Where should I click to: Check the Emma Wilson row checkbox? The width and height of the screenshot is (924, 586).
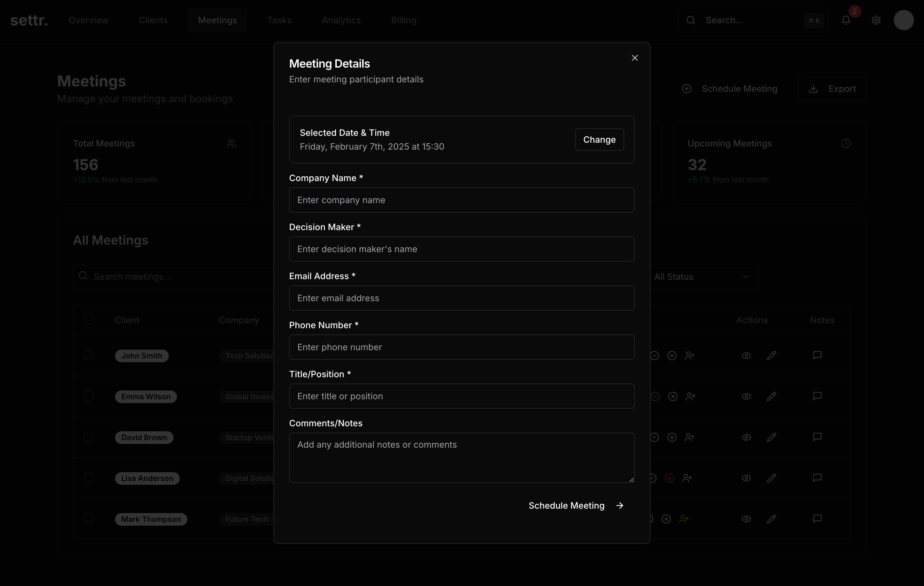[x=89, y=396]
